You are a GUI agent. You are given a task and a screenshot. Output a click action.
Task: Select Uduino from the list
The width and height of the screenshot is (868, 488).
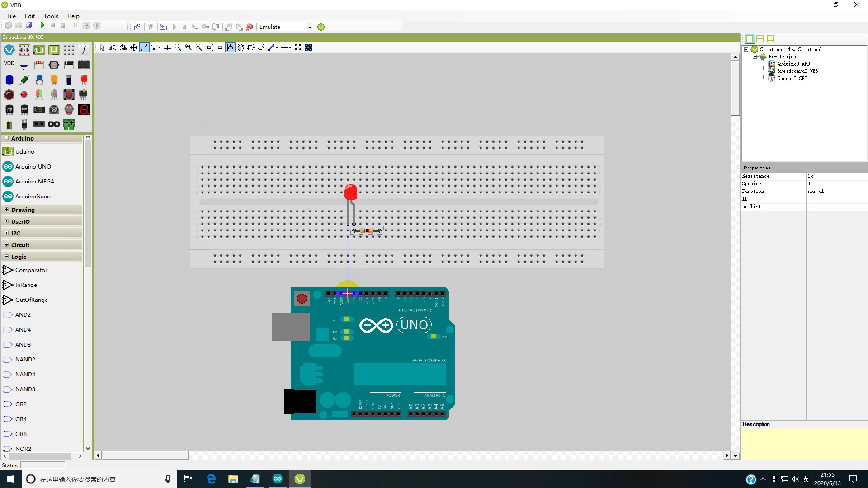[x=25, y=152]
